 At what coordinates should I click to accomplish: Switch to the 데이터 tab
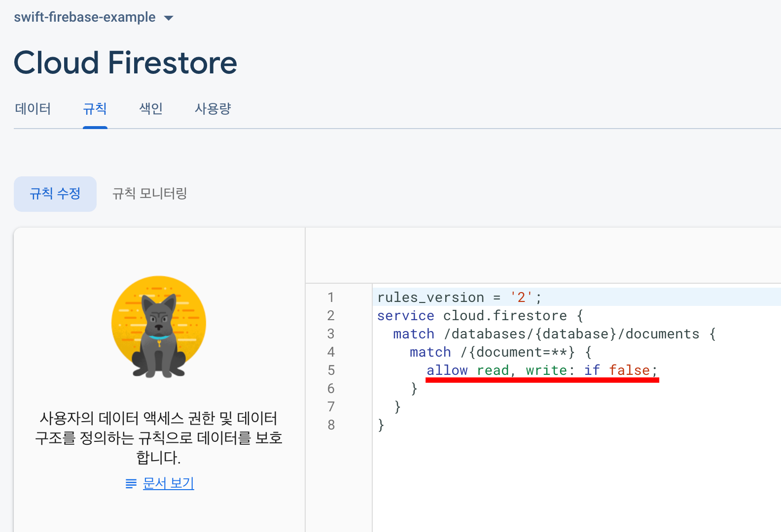33,109
